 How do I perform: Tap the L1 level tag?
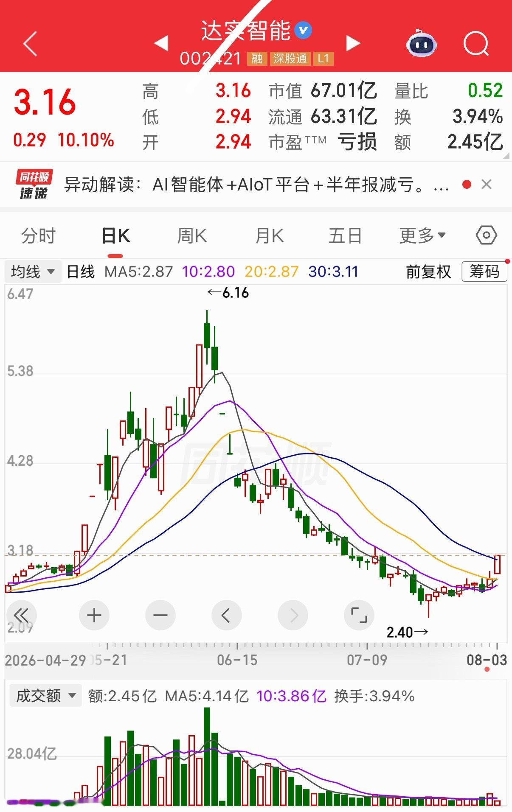(x=323, y=59)
